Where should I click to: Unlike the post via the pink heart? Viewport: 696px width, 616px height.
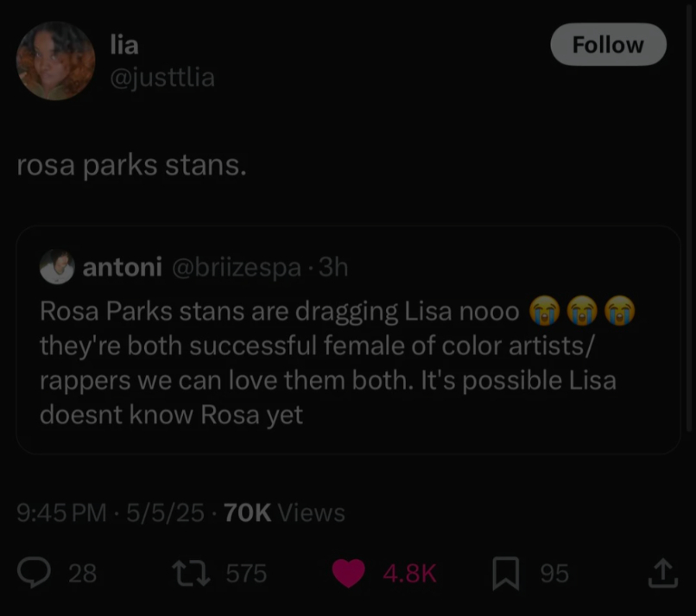point(348,573)
